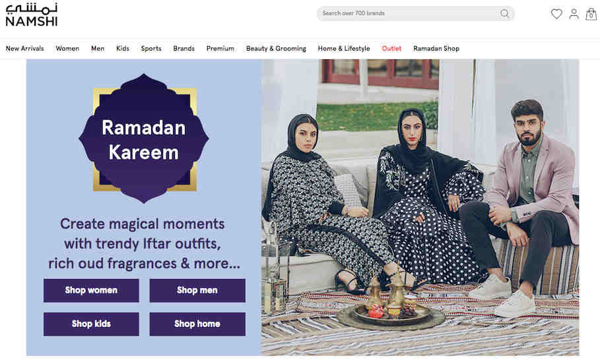Open the wishlist heart icon
The image size is (600, 364).
point(556,14)
